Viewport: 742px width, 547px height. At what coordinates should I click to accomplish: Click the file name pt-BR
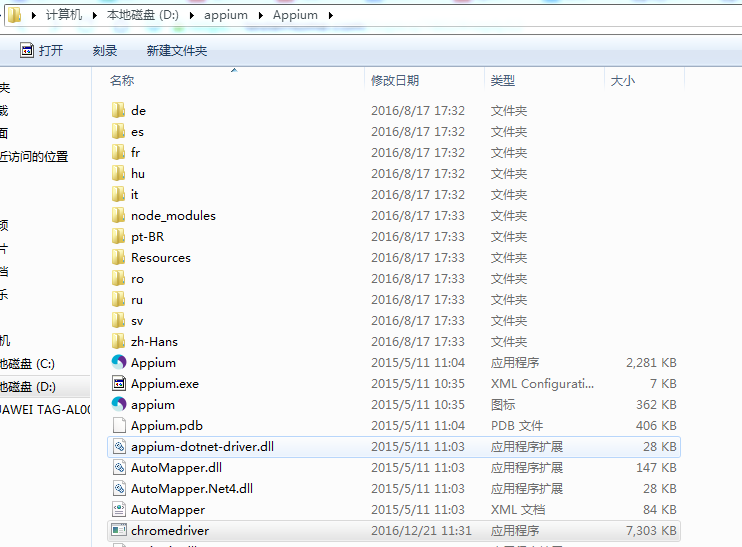click(x=148, y=237)
